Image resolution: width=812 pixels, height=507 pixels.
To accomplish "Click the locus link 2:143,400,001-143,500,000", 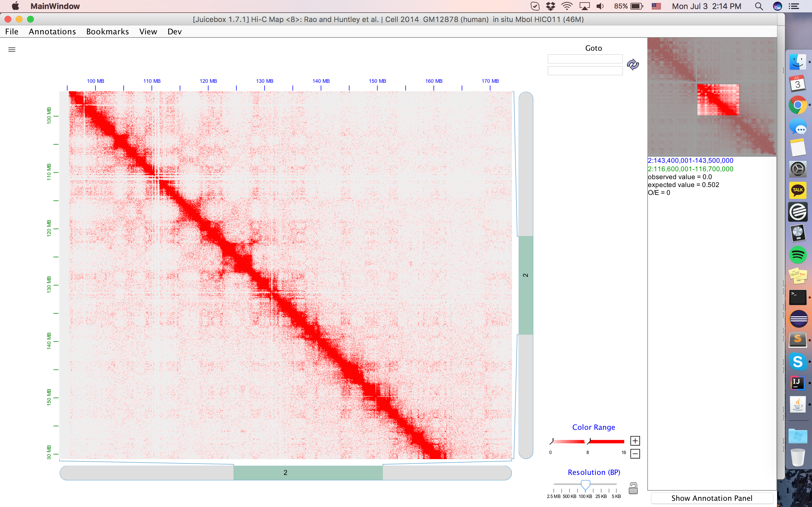I will point(690,160).
